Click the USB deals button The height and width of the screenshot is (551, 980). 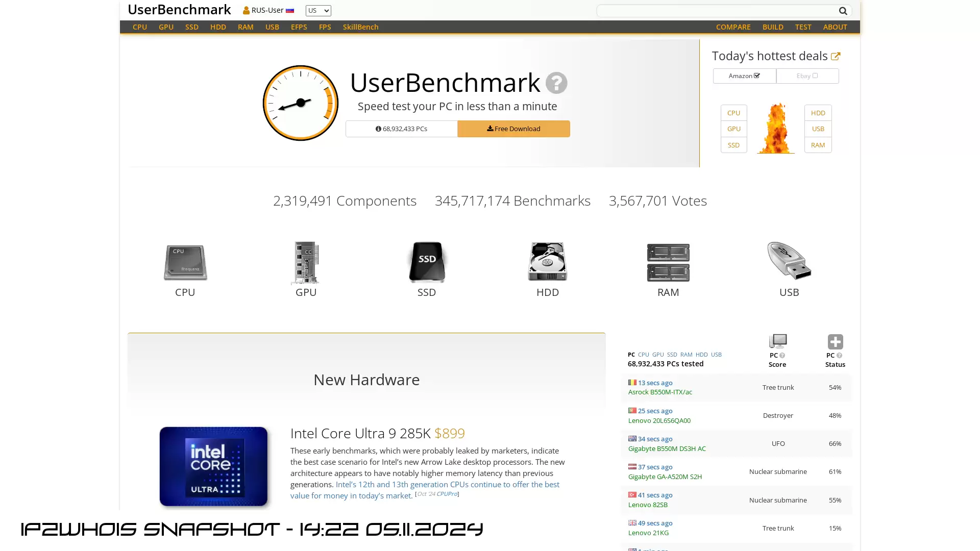[x=818, y=129]
